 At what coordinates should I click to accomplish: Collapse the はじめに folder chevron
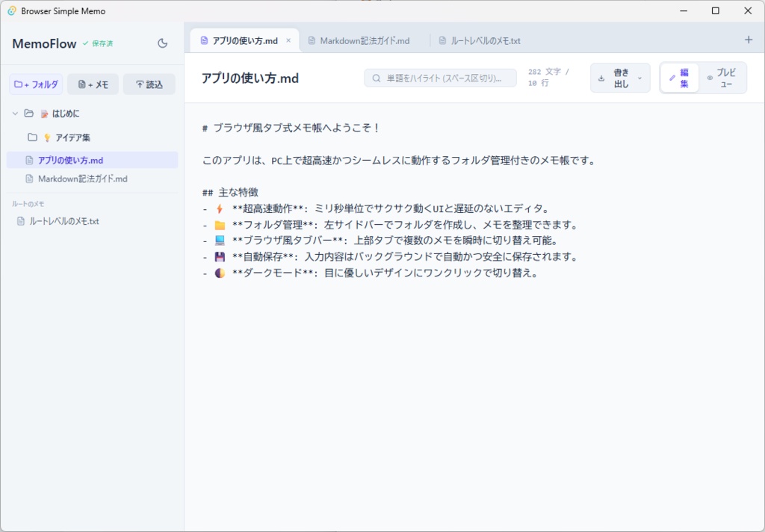(15, 114)
